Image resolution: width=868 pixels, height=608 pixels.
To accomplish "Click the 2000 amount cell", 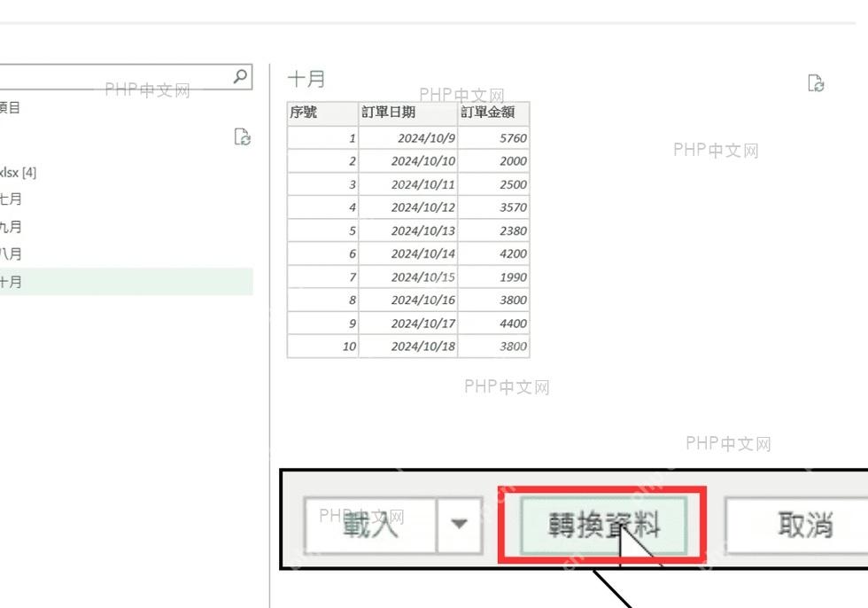I will tap(494, 161).
